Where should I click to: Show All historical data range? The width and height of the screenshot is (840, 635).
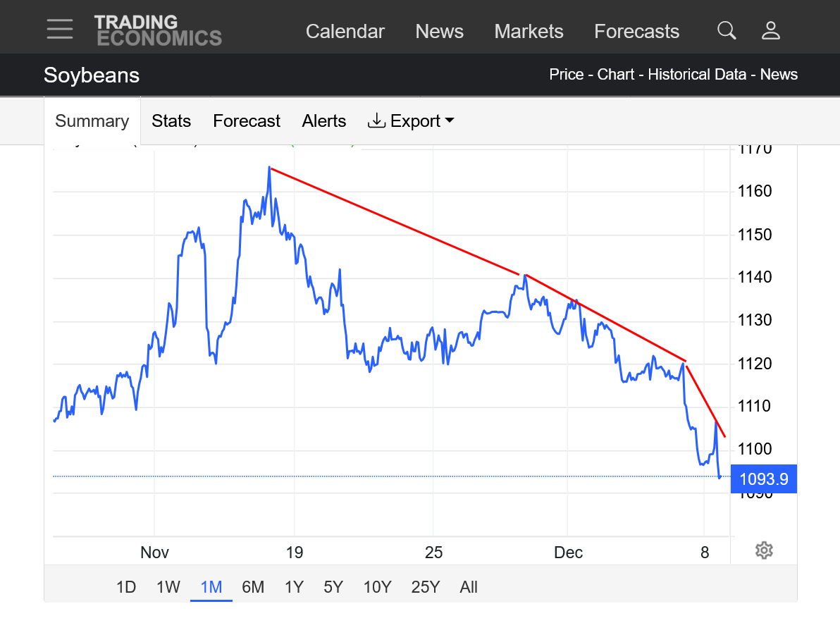coord(469,587)
